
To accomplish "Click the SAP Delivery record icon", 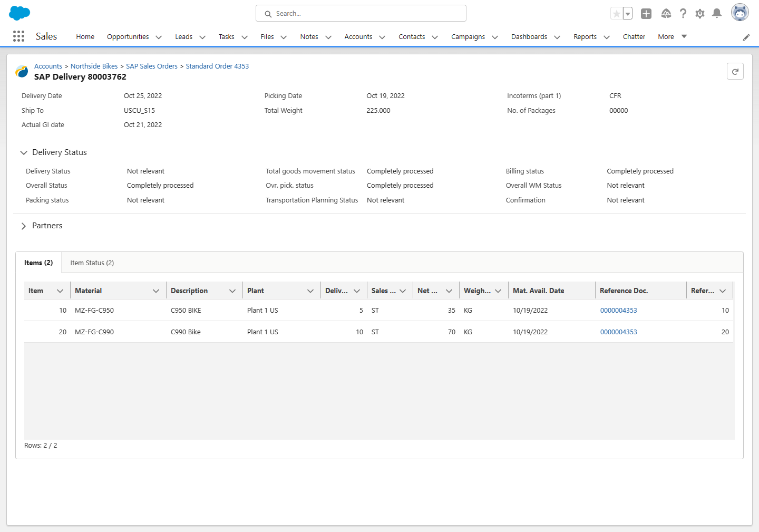I will [x=22, y=71].
